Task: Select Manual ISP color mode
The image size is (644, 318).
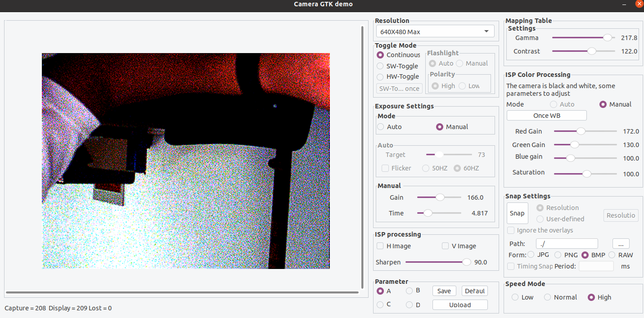Action: pyautogui.click(x=616, y=104)
